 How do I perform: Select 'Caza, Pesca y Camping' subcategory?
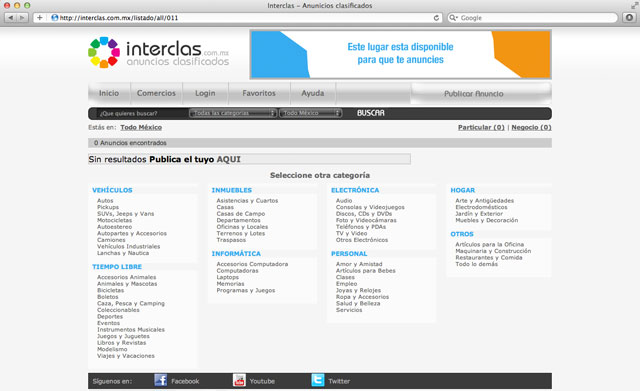[131, 304]
